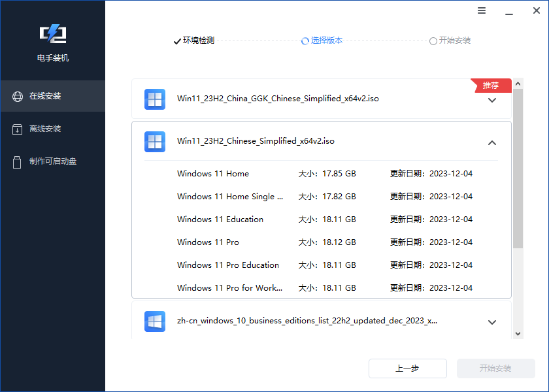Click the Windows logo beside Win11_23H2_China_GGK ISO

[x=155, y=99]
